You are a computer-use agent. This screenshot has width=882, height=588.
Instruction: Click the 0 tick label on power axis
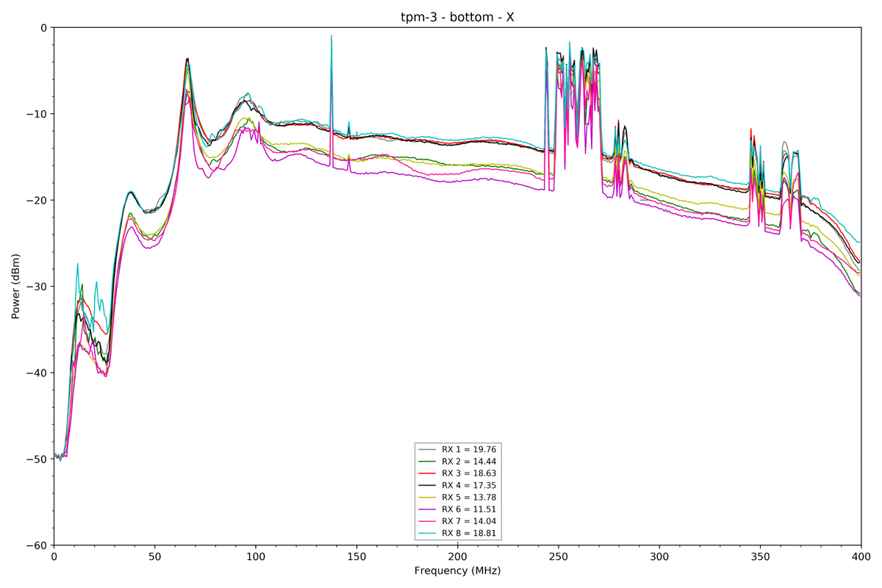43,28
